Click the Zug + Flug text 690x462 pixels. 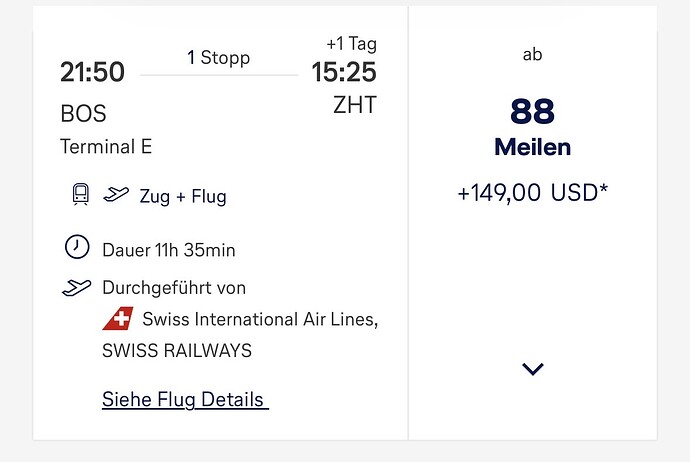click(183, 196)
